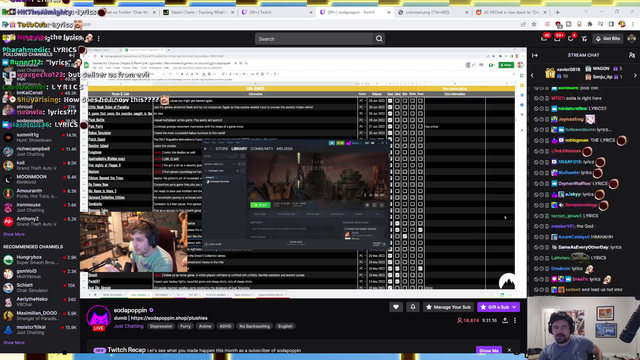Open AeriytheNeko in recommended channels
This screenshot has height=360, width=640.
(x=40, y=302)
